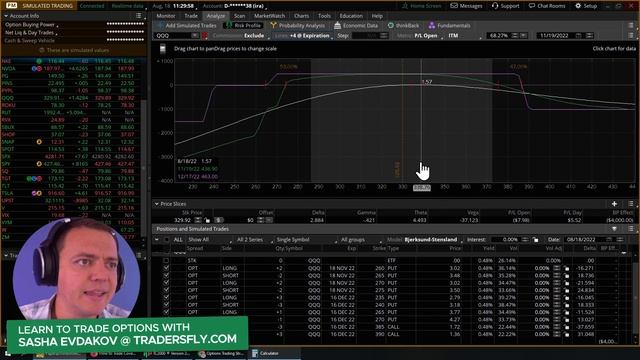Click the red symbol link icon beside QQQ
Screen dimensions: 640x360
coord(205,36)
